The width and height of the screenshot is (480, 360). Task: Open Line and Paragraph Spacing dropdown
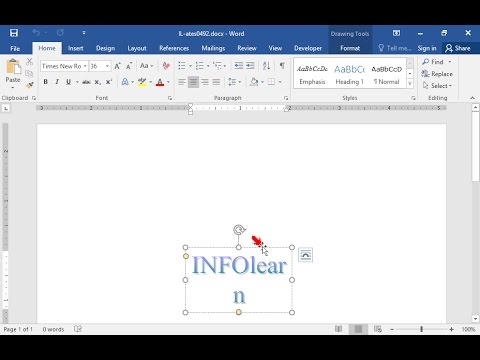tap(234, 82)
